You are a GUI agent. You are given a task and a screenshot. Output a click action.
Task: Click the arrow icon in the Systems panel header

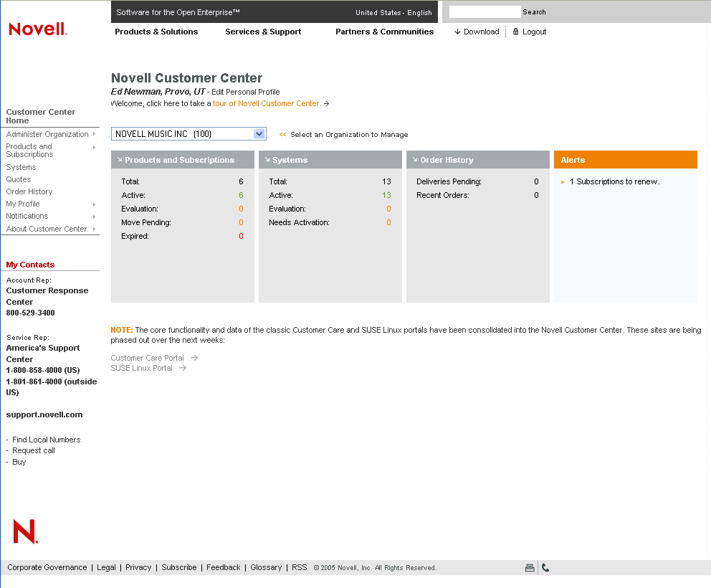(x=267, y=159)
